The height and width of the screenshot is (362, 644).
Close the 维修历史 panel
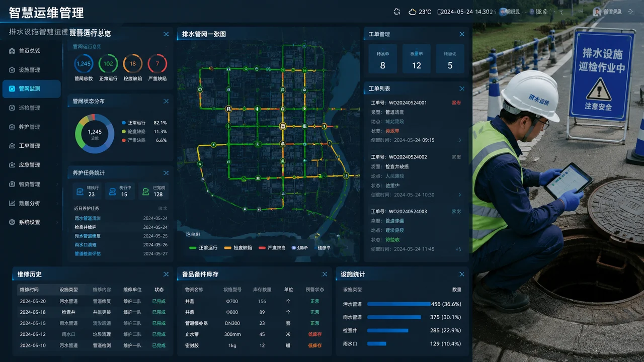click(x=166, y=274)
